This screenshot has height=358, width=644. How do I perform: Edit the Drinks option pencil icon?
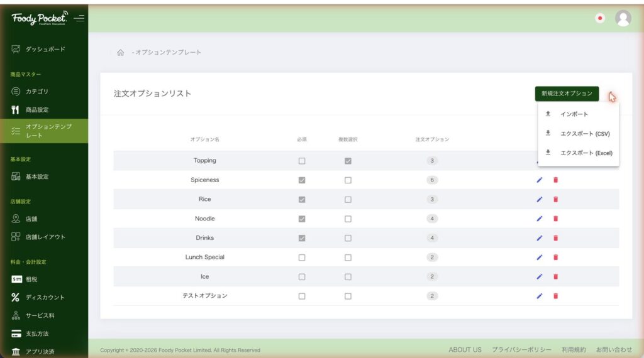[539, 238]
